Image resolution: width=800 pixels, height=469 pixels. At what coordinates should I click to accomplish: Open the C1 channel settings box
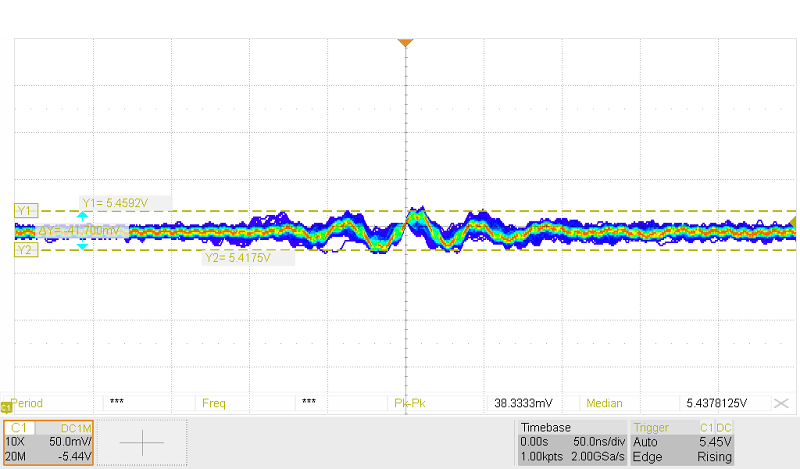(x=49, y=442)
